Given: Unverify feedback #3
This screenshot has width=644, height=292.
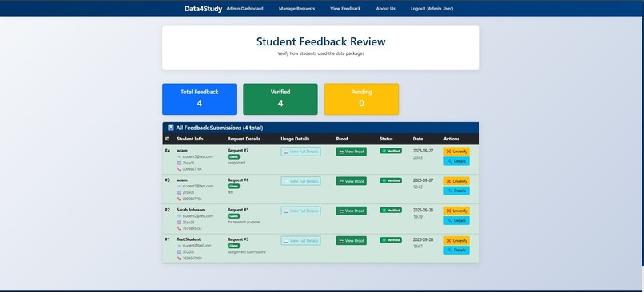Looking at the screenshot, I should click(x=456, y=181).
